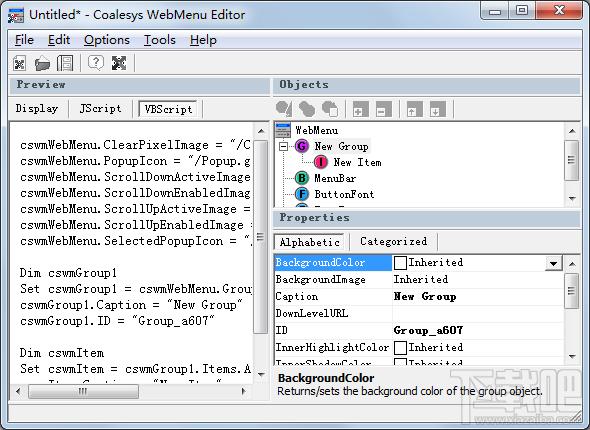Viewport: 590px width, 430px height.
Task: Click the ID value Group_a607
Action: click(428, 330)
